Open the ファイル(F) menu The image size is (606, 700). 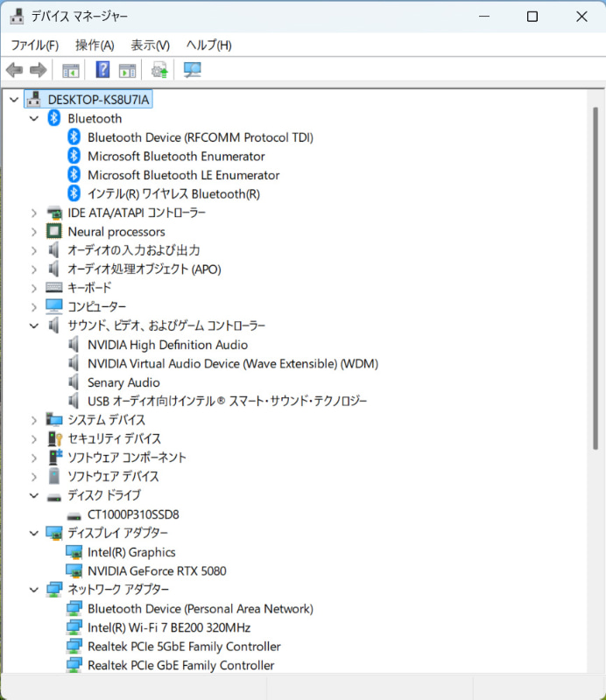tap(34, 45)
